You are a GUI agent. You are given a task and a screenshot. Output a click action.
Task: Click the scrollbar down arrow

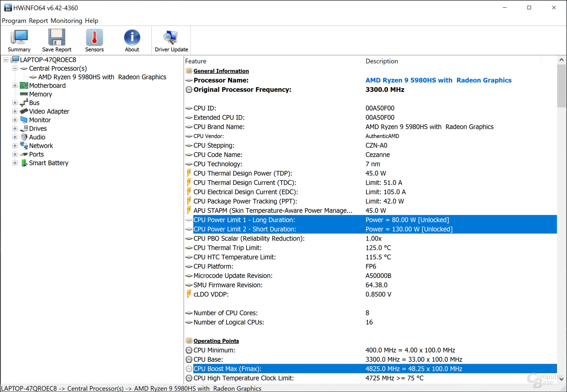[562, 379]
